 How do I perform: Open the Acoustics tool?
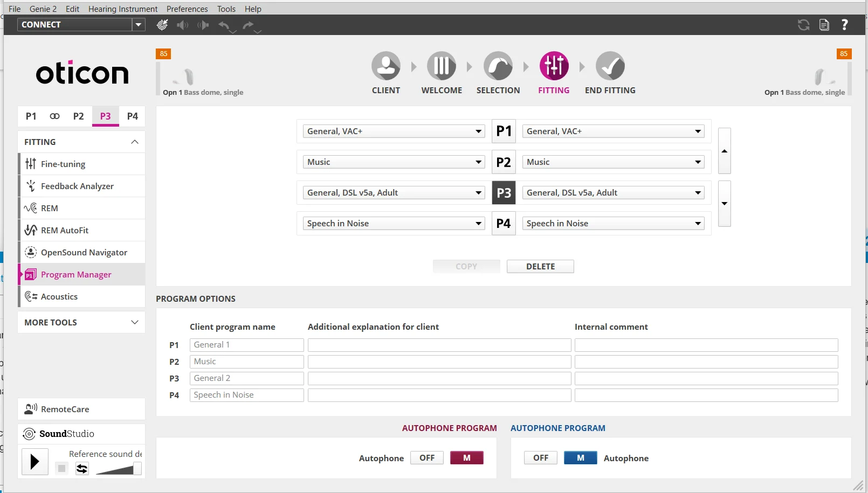coord(82,296)
